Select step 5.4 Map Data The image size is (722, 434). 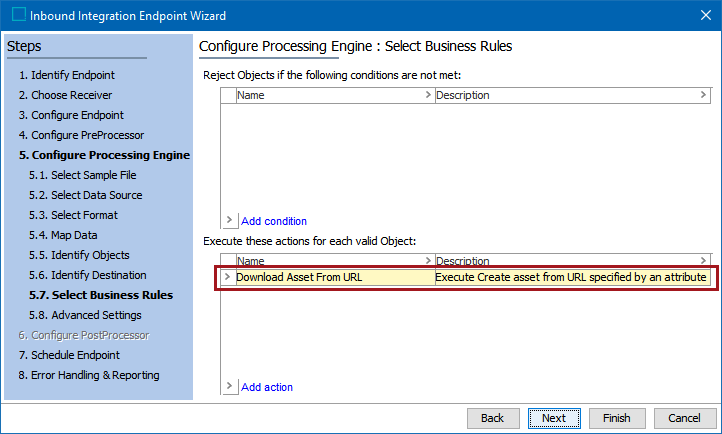click(63, 235)
